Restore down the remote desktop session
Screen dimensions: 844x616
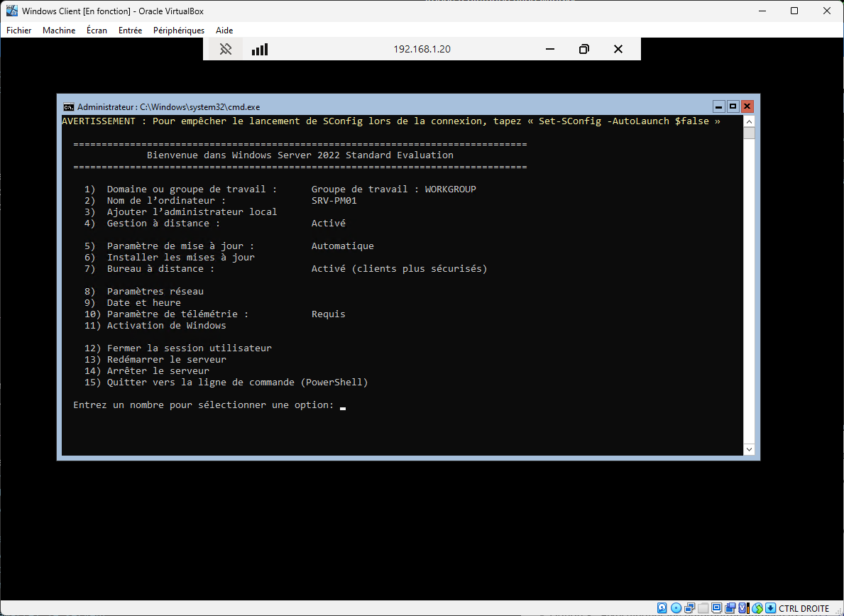click(x=584, y=49)
